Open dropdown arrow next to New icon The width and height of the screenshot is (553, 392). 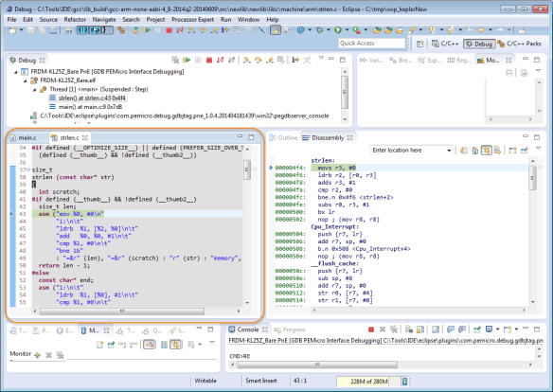(21, 30)
